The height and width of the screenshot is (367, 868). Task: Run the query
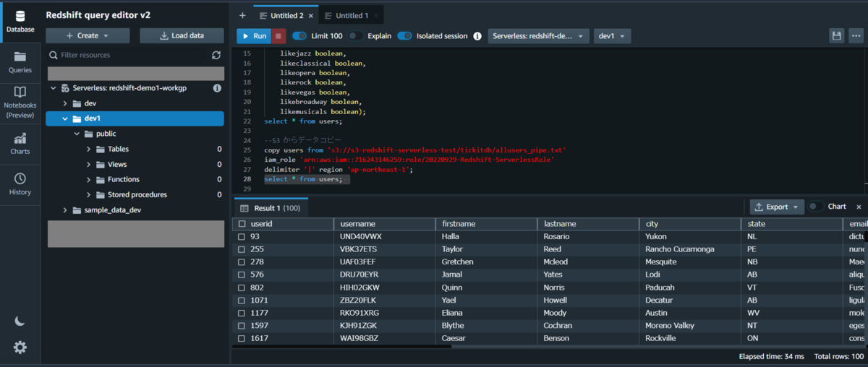(x=253, y=36)
